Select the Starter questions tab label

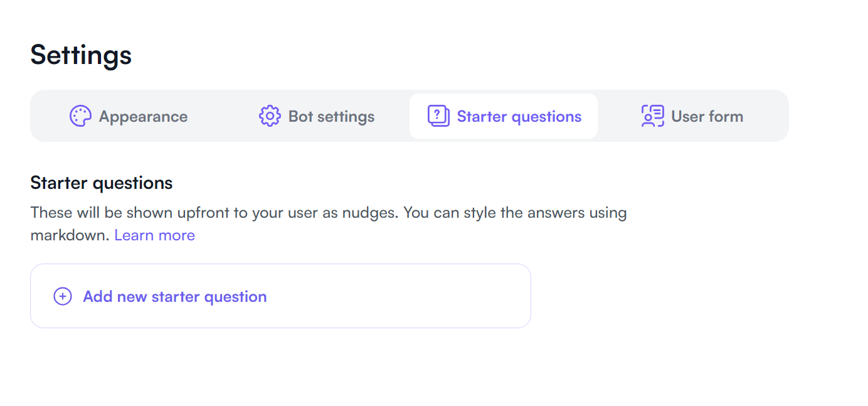[519, 117]
